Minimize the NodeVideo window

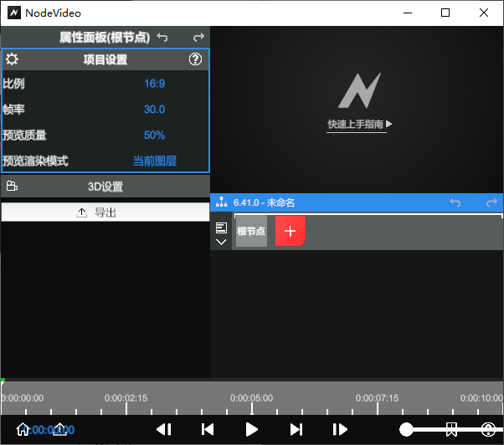click(x=408, y=13)
